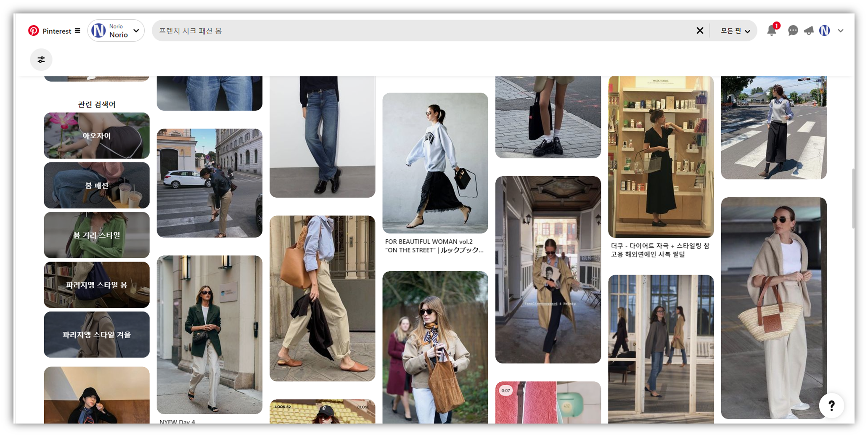The height and width of the screenshot is (437, 868).
Task: Open the hamburger menu beside Pinterest
Action: (77, 31)
